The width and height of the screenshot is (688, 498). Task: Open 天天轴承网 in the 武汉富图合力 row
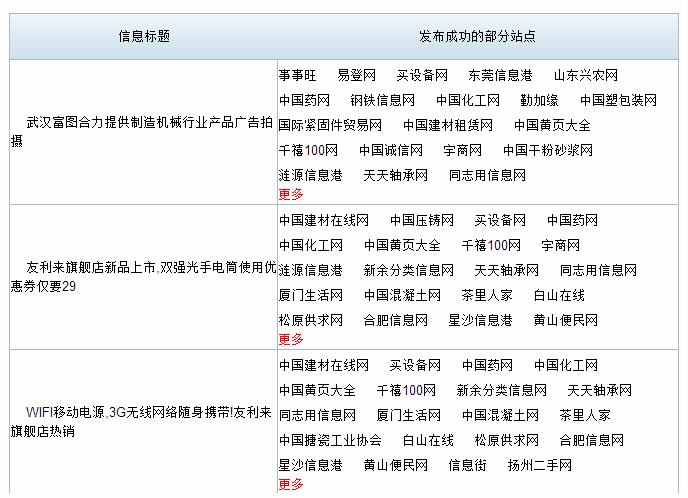coord(395,175)
